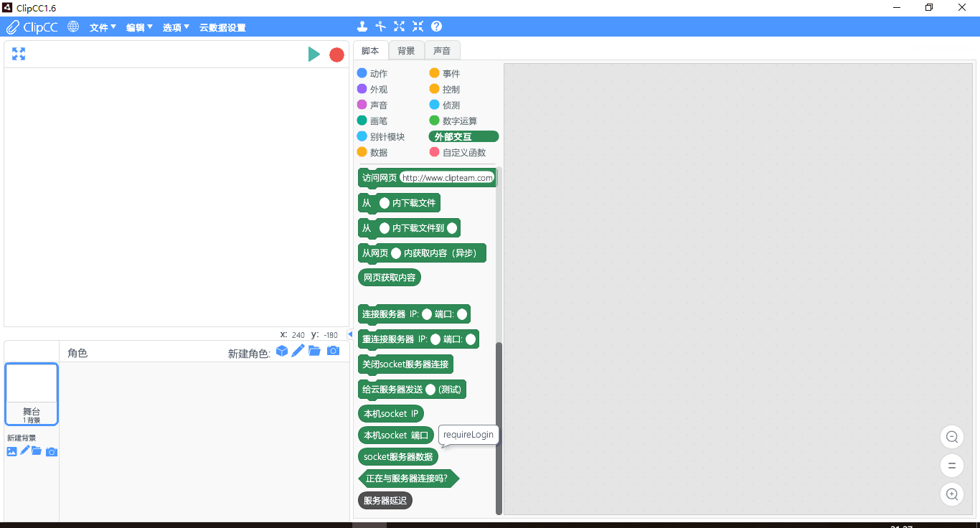
Task: Select the duplicate stamp tool
Action: (x=362, y=27)
